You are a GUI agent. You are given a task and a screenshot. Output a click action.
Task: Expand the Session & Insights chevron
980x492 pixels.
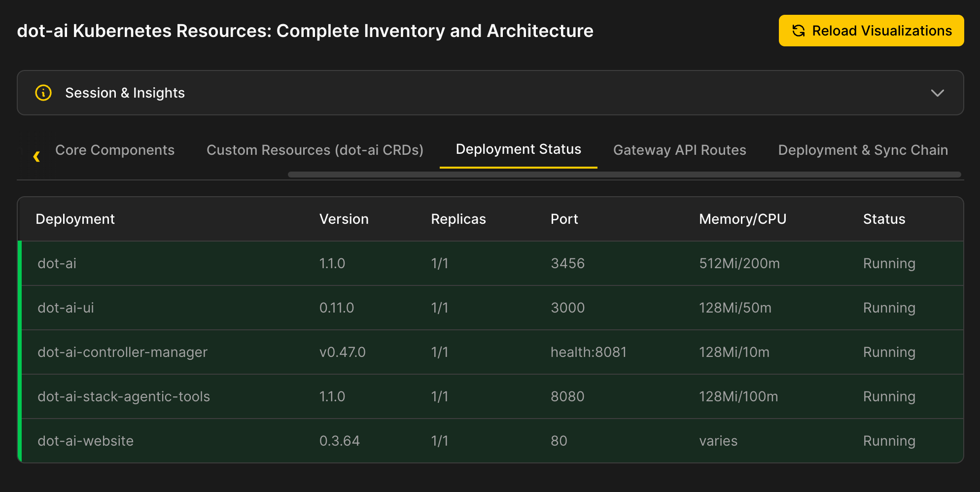click(x=937, y=93)
